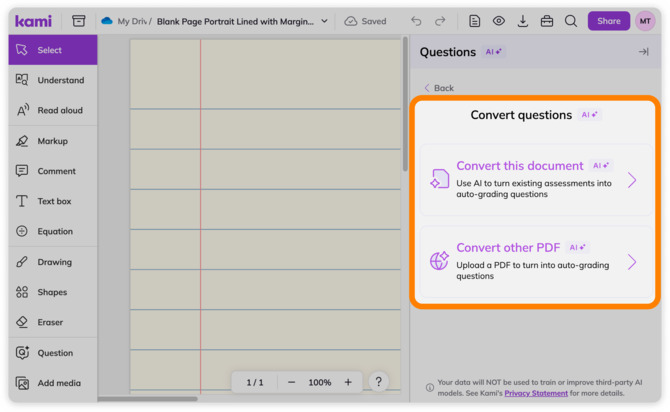Open the arrow chevron on Convert other PDF
670x412 pixels.
coord(632,262)
